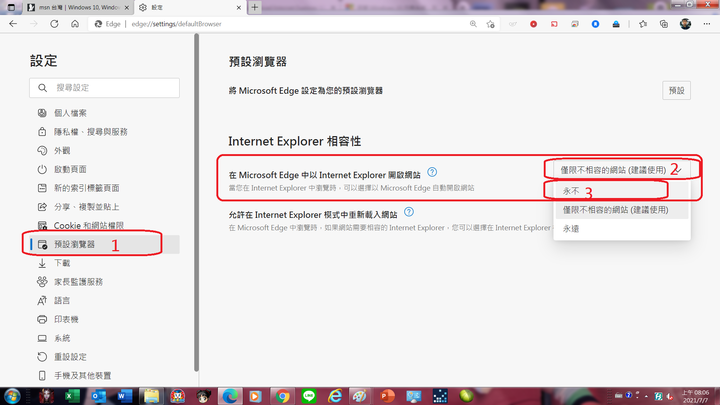This screenshot has width=720, height=405.
Task: Open Paint palette app on the taskbar
Action: point(359,396)
